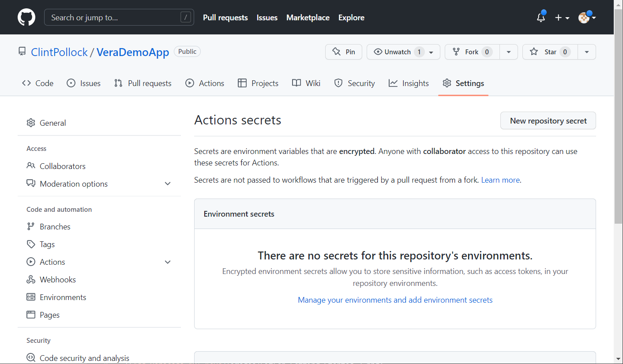Go to Issues in top navigation
The image size is (623, 364).
[267, 18]
